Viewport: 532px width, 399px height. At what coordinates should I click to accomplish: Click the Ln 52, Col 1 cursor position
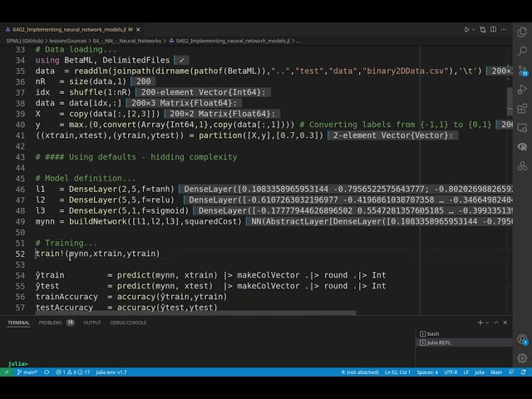click(397, 372)
